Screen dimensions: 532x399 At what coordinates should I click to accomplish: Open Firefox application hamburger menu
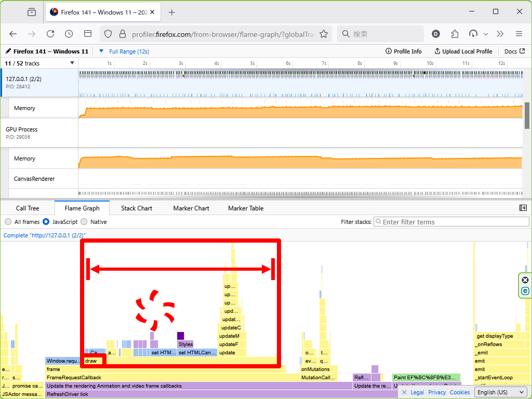click(519, 34)
